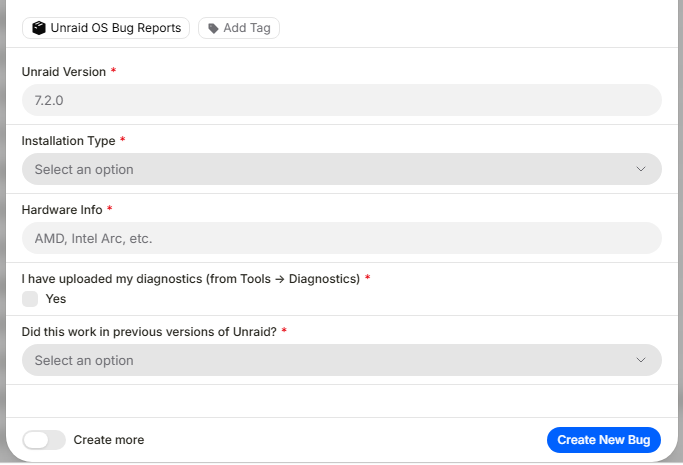Click the Installation Type field label
Viewport: 683px width, 465px height.
(68, 141)
